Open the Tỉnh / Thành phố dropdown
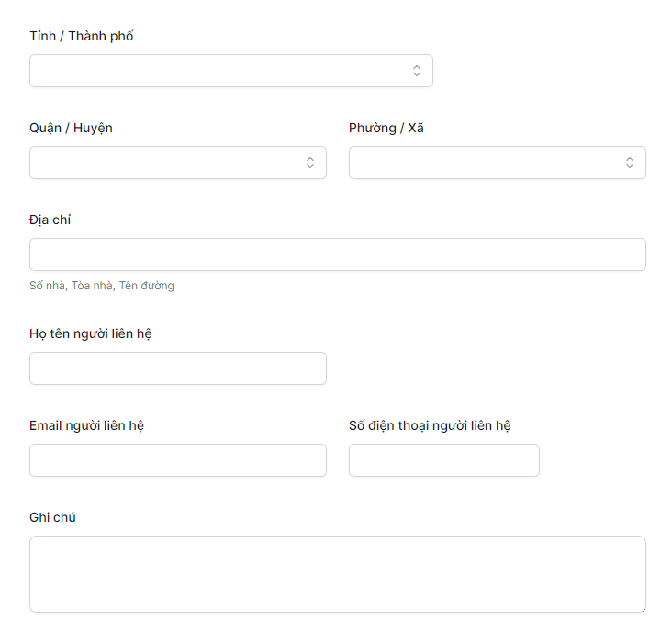Viewport: 672px width, 633px height. (220, 71)
